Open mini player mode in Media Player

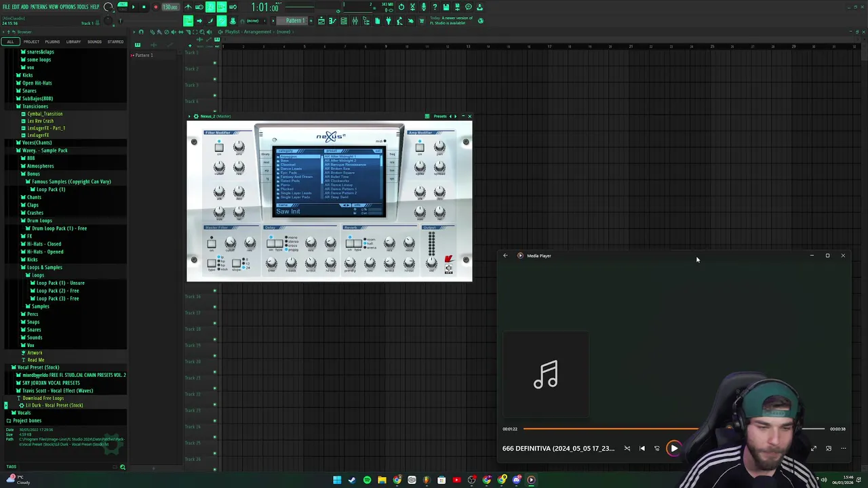click(829, 448)
